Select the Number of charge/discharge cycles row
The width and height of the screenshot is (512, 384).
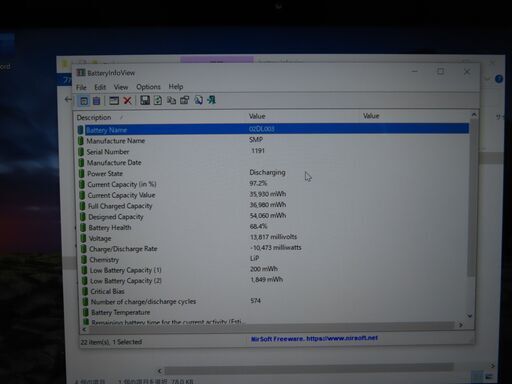coord(273,301)
